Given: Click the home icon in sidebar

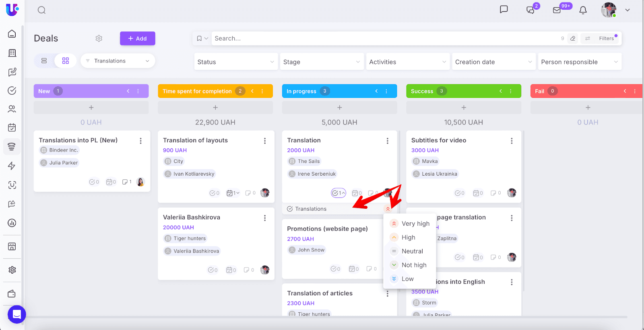Looking at the screenshot, I should tap(12, 34).
